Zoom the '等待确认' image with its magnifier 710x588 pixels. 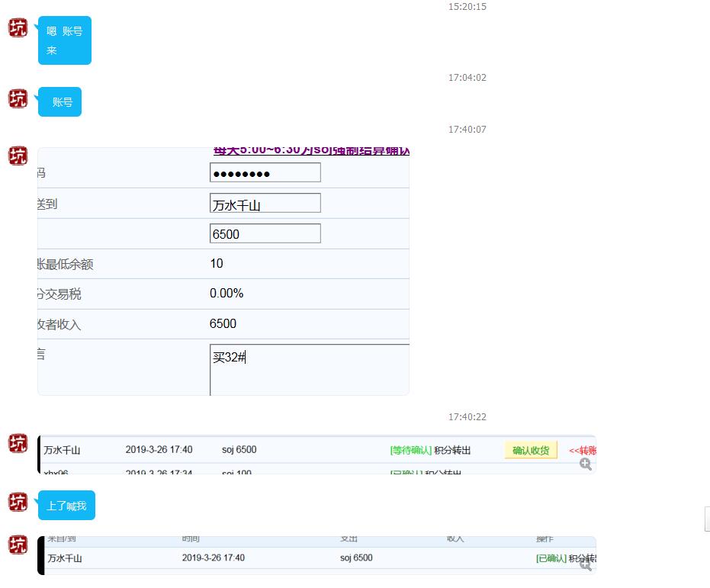[x=585, y=464]
